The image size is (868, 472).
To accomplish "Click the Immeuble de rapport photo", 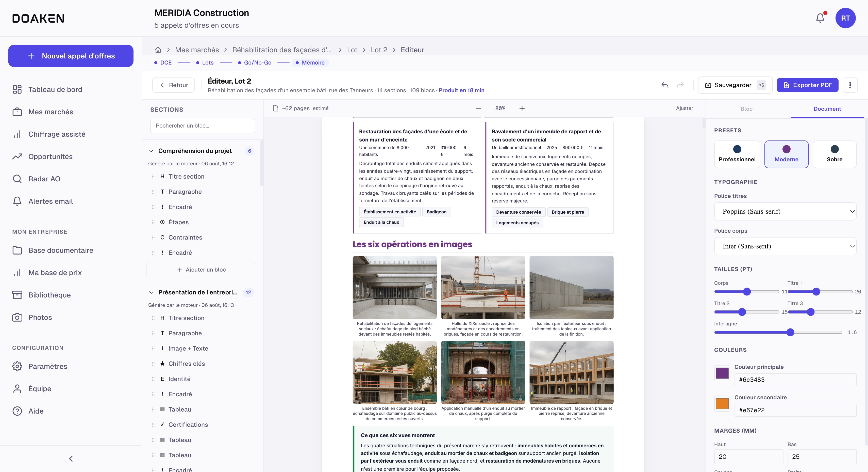I will 571,372.
